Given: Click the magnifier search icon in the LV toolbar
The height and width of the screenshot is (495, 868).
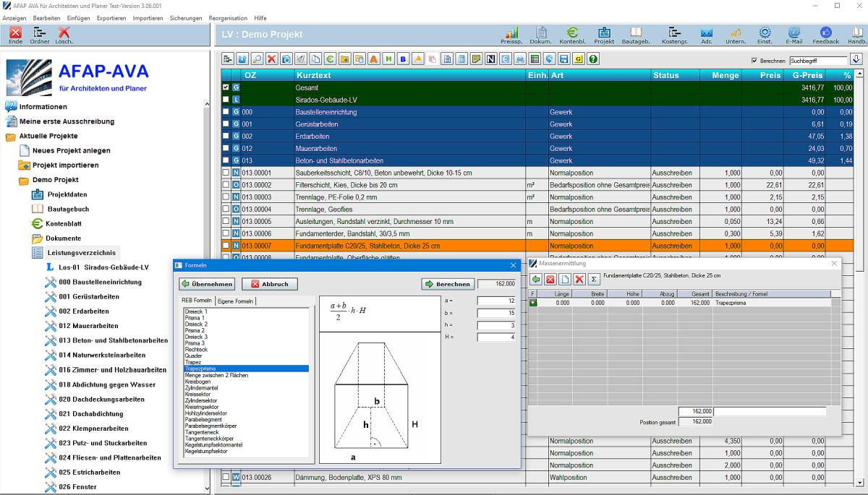Looking at the screenshot, I should click(257, 59).
